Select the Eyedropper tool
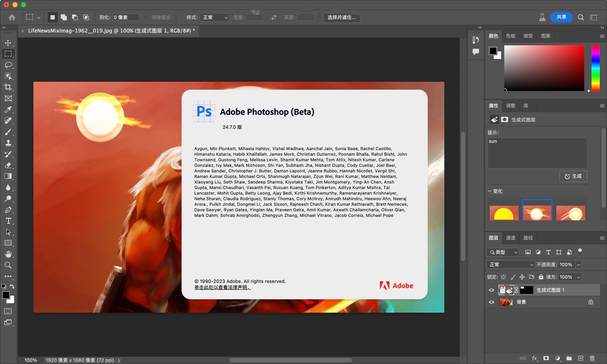 [8, 110]
